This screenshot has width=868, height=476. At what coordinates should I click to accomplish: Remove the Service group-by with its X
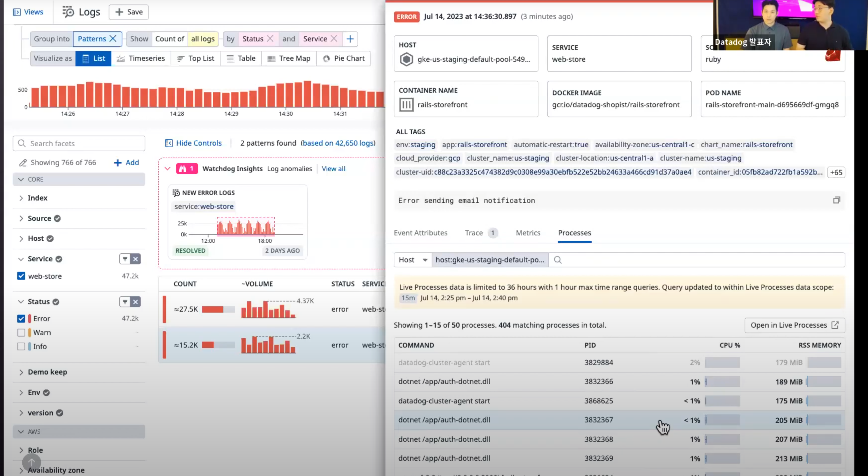click(334, 39)
